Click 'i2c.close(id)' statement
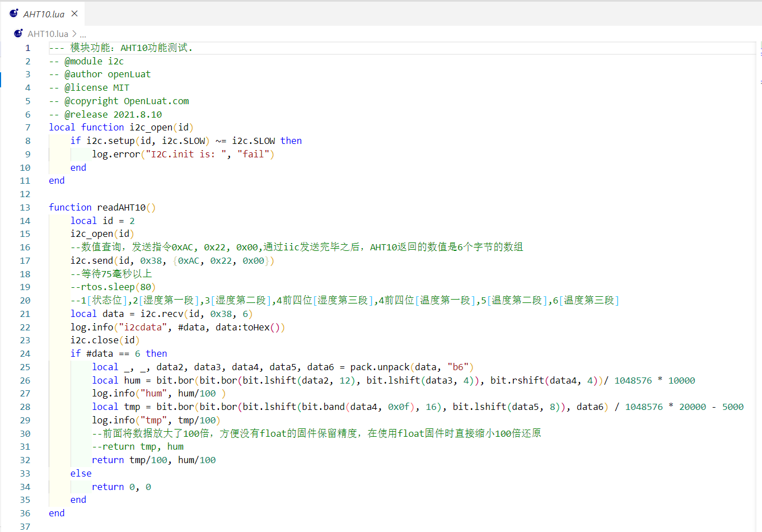The width and height of the screenshot is (762, 532). 105,340
